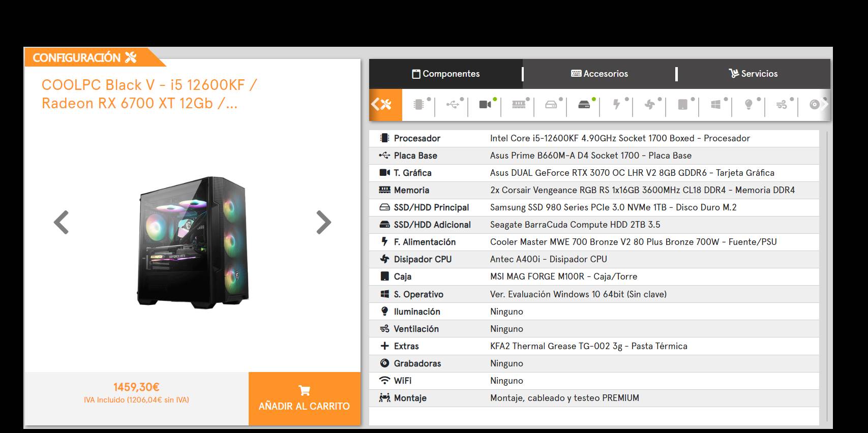Select the case tower icon in the component strip
Screen dimensions: 868x433
point(683,104)
